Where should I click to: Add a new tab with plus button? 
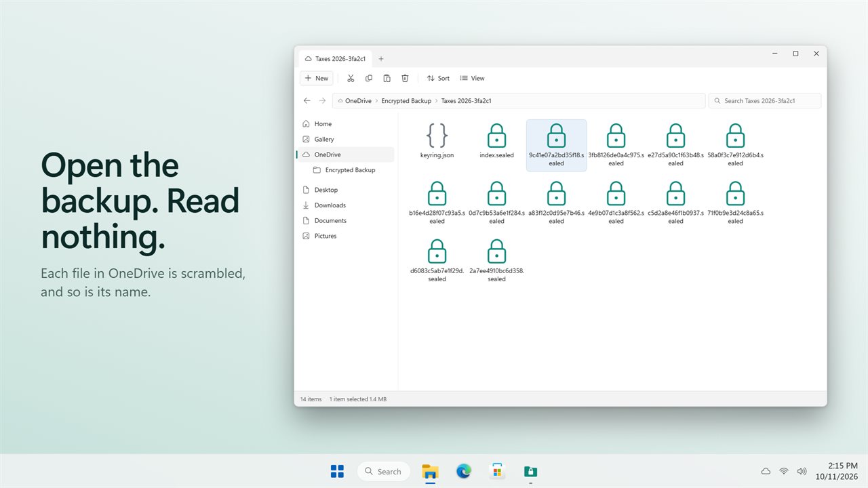pos(381,59)
